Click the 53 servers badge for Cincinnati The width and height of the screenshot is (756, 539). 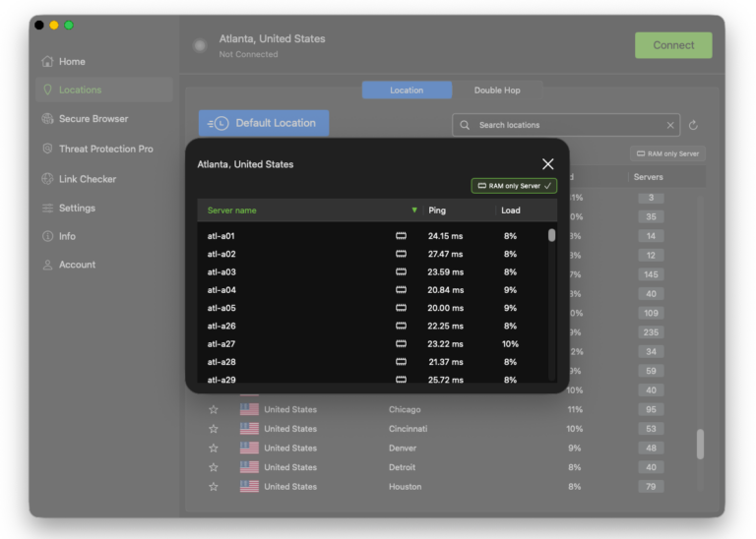tap(651, 429)
